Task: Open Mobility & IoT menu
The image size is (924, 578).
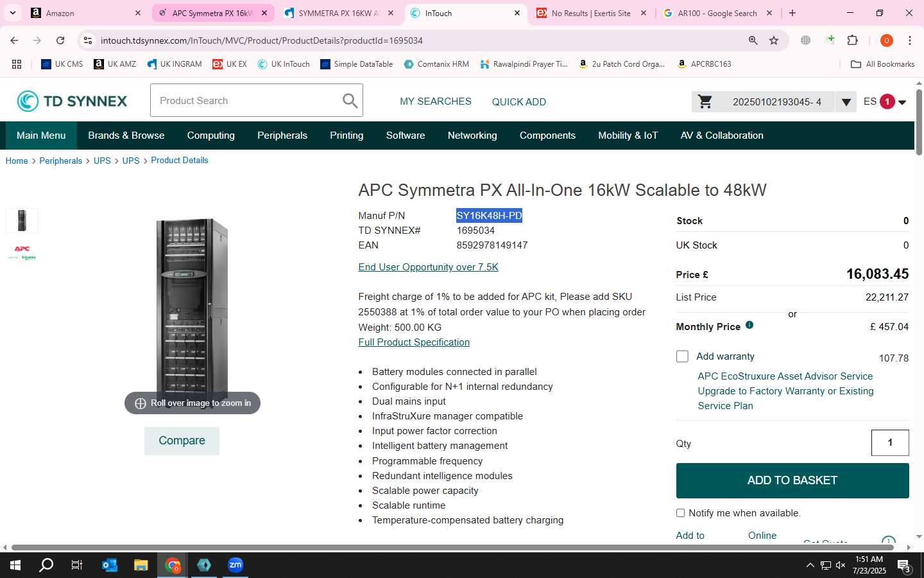Action: click(628, 136)
